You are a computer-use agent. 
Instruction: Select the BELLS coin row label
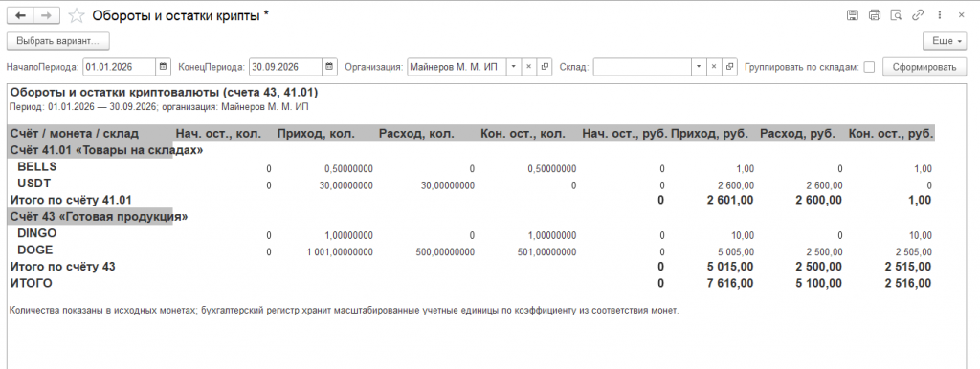[x=37, y=167]
